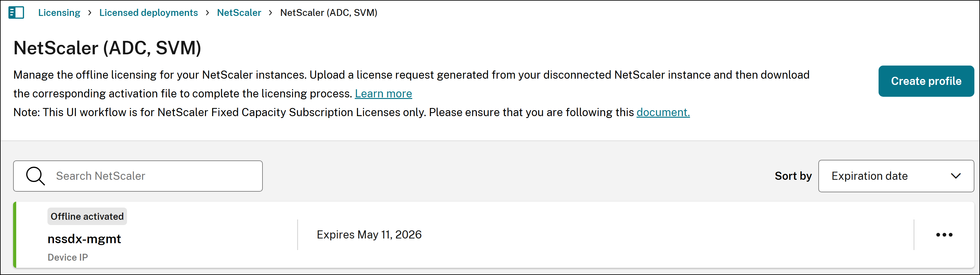Open the three-dot menu for nssdx-mgmt

944,235
